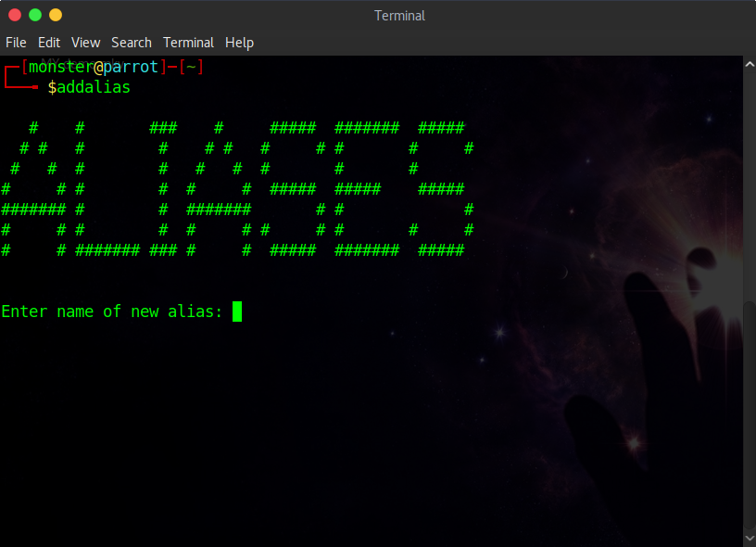Viewport: 756px width, 547px height.
Task: Close the Terminal window with the red button
Action: tap(15, 15)
